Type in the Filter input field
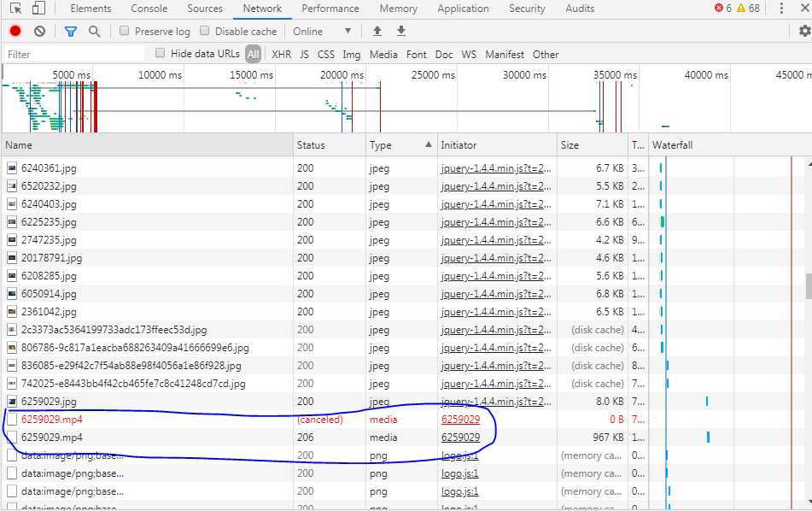 click(75, 54)
